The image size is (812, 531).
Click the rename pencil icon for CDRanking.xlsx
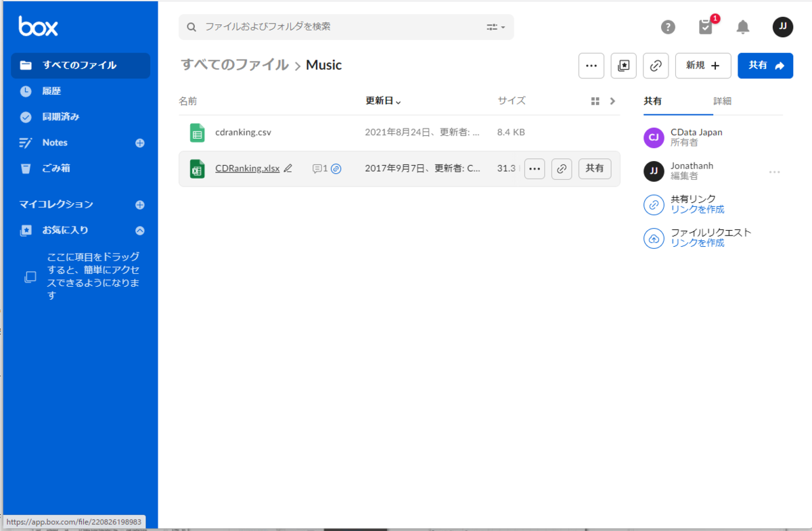point(287,168)
